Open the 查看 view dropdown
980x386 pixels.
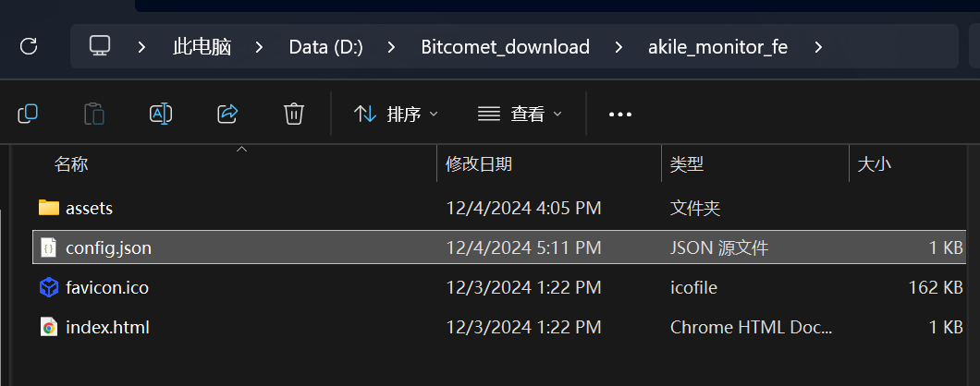520,114
